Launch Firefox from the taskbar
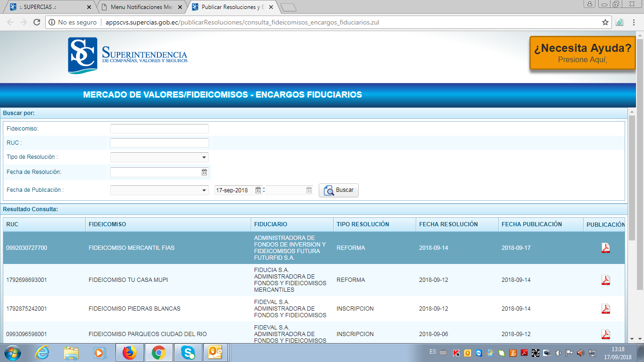The width and height of the screenshot is (644, 362). 129,353
